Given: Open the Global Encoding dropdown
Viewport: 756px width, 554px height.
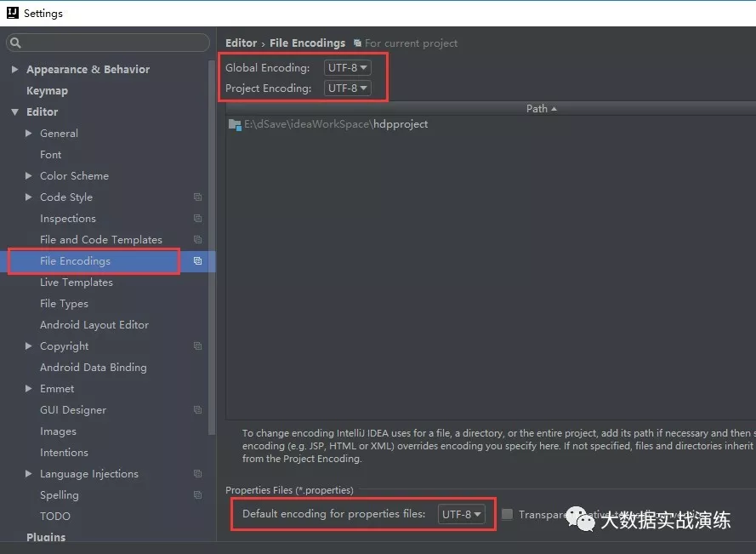Looking at the screenshot, I should pyautogui.click(x=348, y=67).
